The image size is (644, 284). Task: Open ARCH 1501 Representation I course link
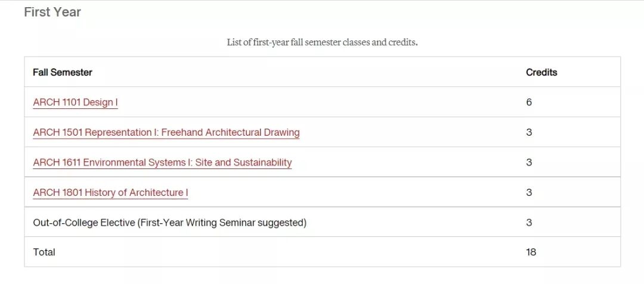166,132
